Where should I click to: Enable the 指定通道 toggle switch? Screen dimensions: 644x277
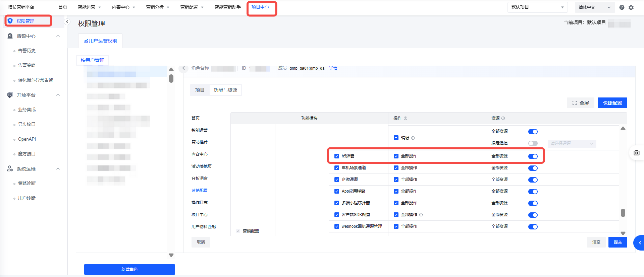[533, 143]
